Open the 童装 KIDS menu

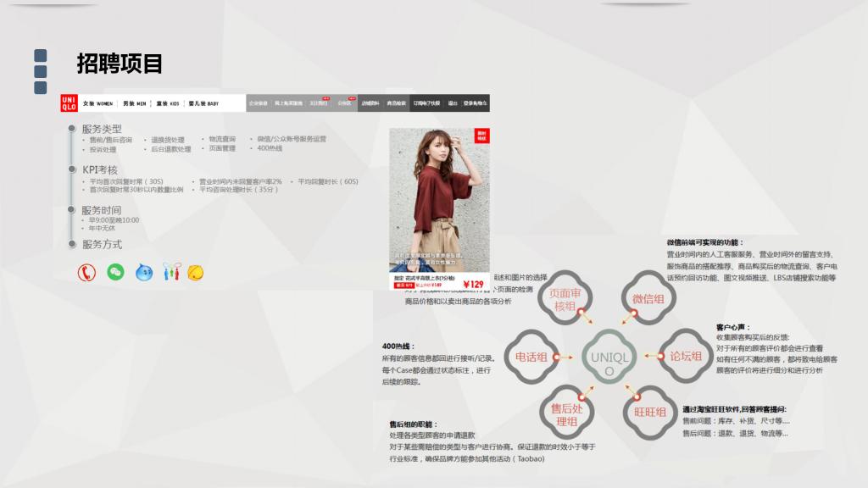[x=168, y=103]
